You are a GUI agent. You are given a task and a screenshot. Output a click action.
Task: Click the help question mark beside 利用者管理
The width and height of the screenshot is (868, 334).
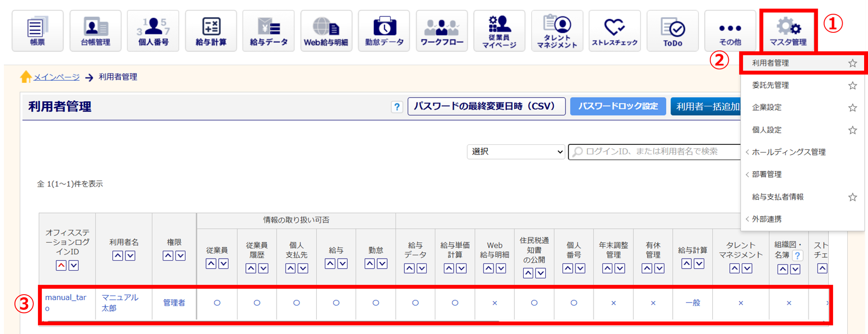[397, 107]
